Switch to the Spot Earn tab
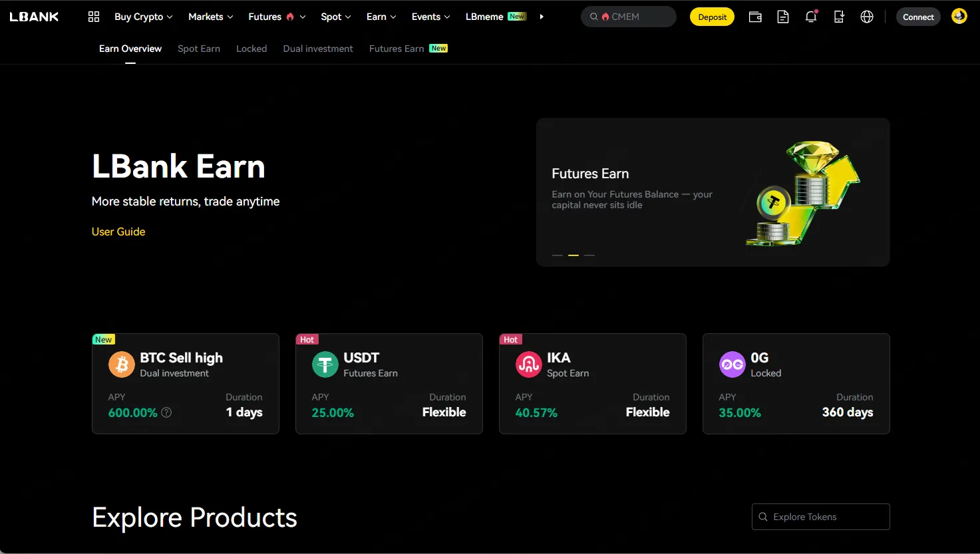980x554 pixels. click(x=198, y=49)
